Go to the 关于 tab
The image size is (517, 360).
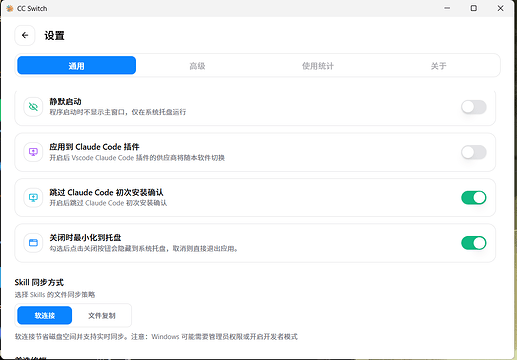coord(438,66)
